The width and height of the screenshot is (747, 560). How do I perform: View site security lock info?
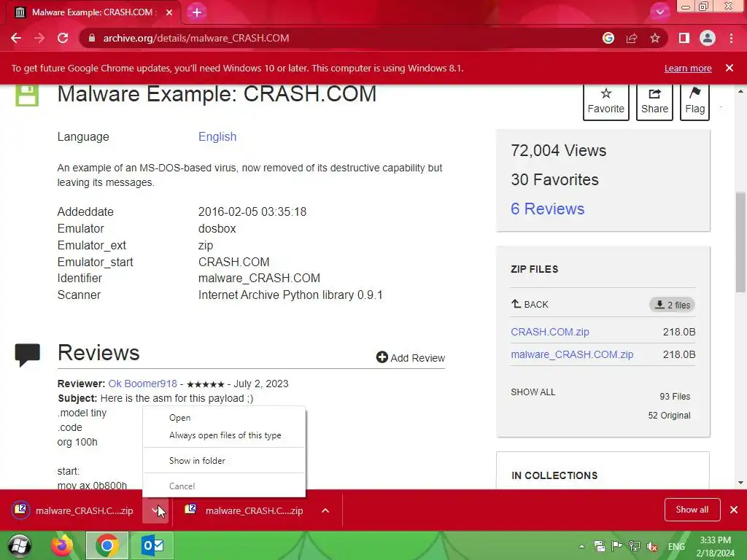pyautogui.click(x=91, y=38)
